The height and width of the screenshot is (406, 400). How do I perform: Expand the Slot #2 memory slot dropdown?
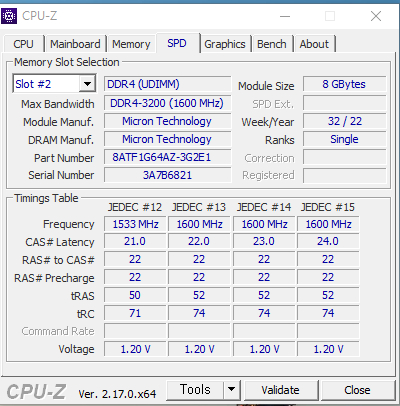tap(87, 84)
